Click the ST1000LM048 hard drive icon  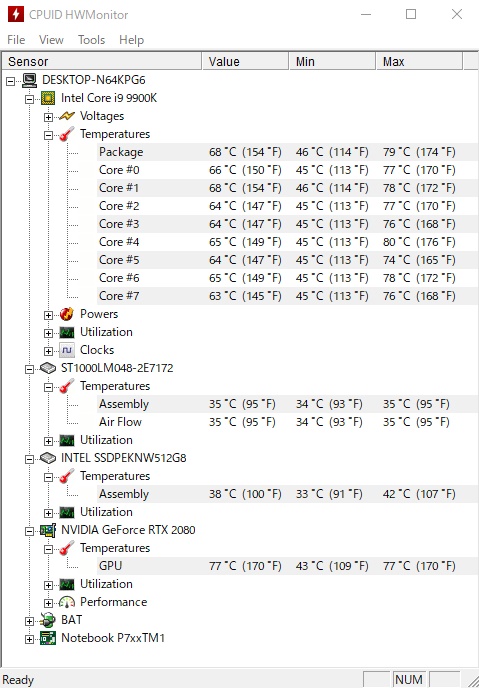(48, 368)
